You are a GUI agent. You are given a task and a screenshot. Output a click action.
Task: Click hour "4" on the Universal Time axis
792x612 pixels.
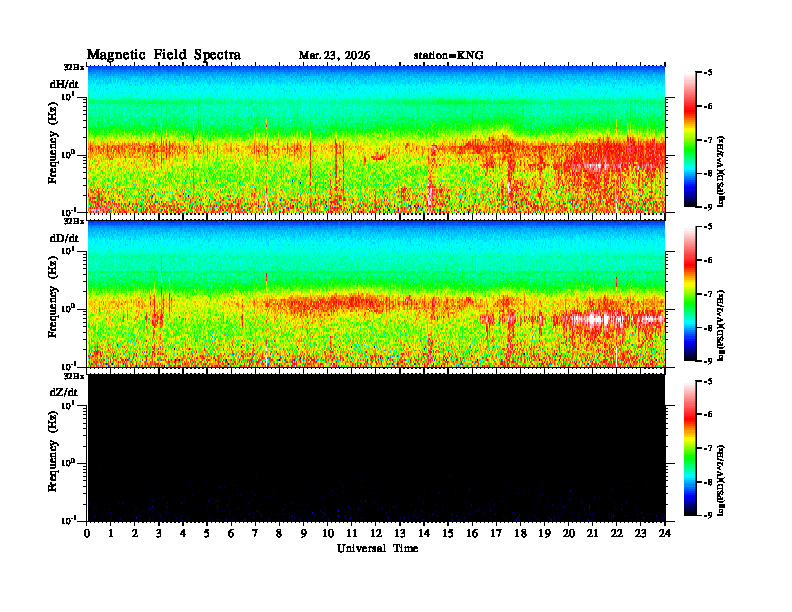click(x=183, y=534)
